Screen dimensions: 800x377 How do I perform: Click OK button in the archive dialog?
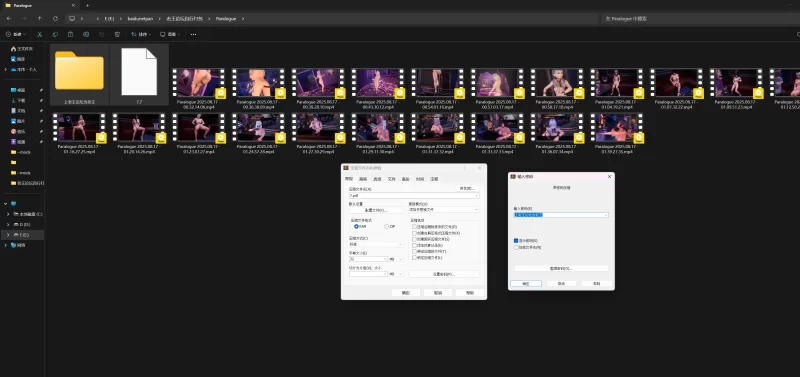[x=406, y=293]
